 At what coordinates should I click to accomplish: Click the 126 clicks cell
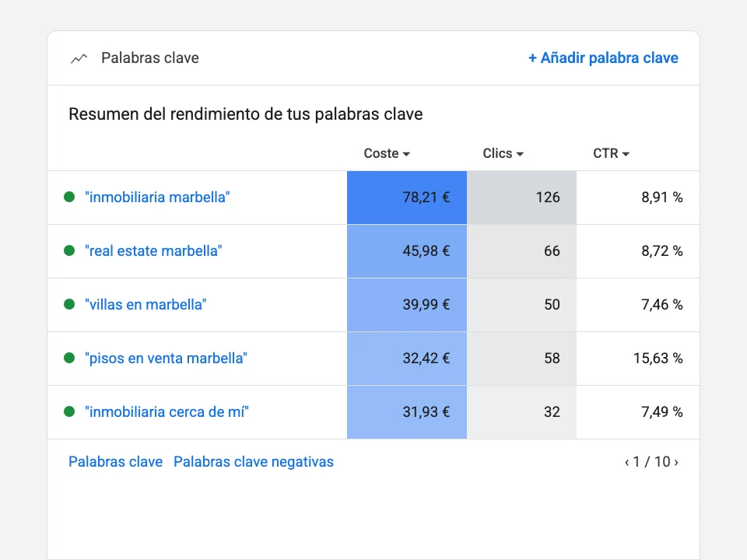point(521,198)
